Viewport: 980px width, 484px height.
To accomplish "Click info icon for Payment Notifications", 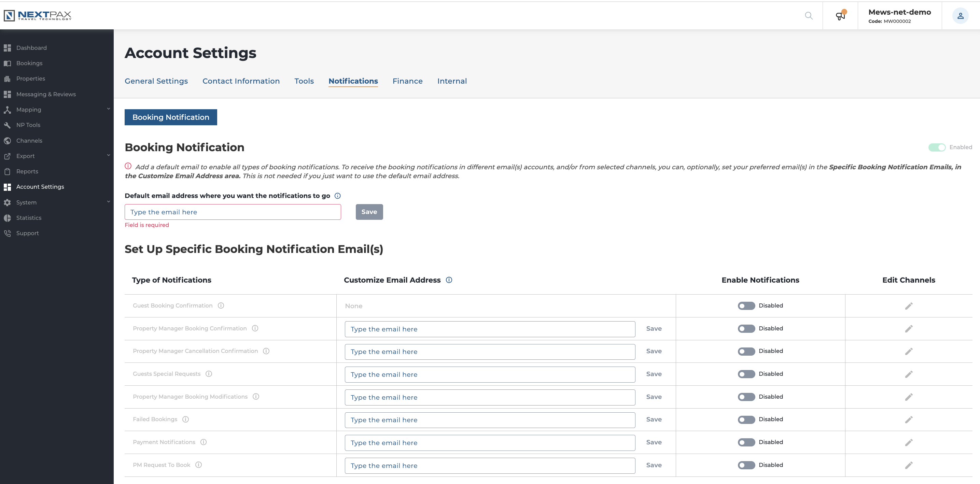I will pyautogui.click(x=204, y=442).
